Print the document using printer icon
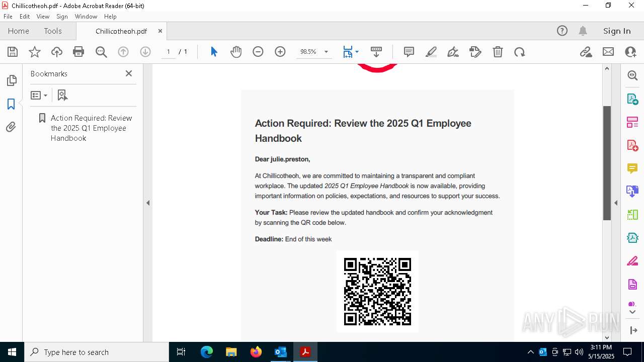The height and width of the screenshot is (362, 644). click(x=78, y=52)
